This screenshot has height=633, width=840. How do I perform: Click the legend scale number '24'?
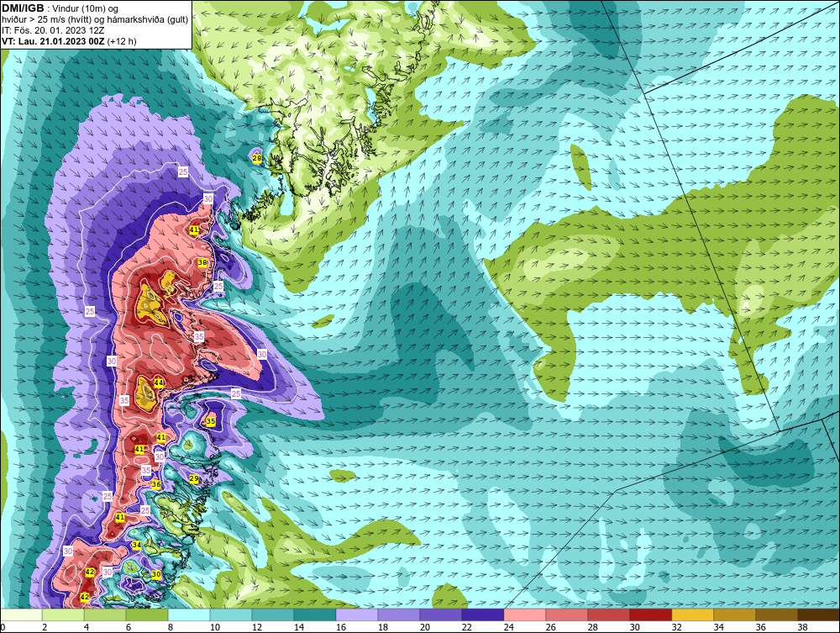point(508,628)
